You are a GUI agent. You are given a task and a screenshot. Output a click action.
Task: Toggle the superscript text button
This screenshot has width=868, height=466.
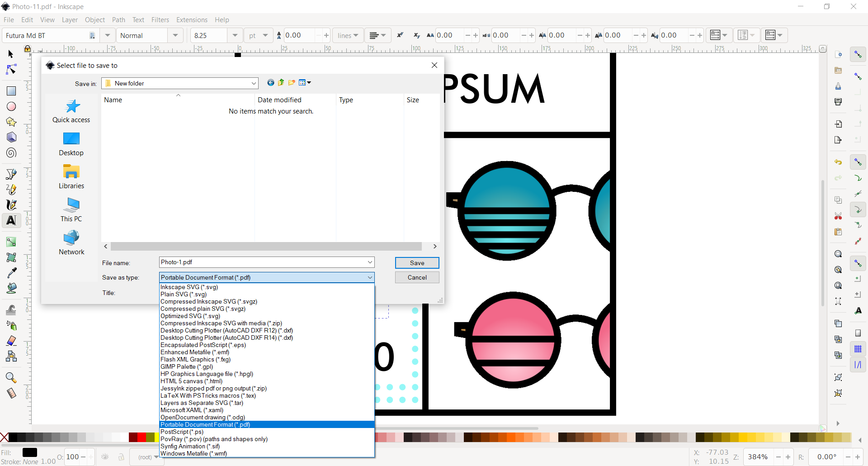400,35
